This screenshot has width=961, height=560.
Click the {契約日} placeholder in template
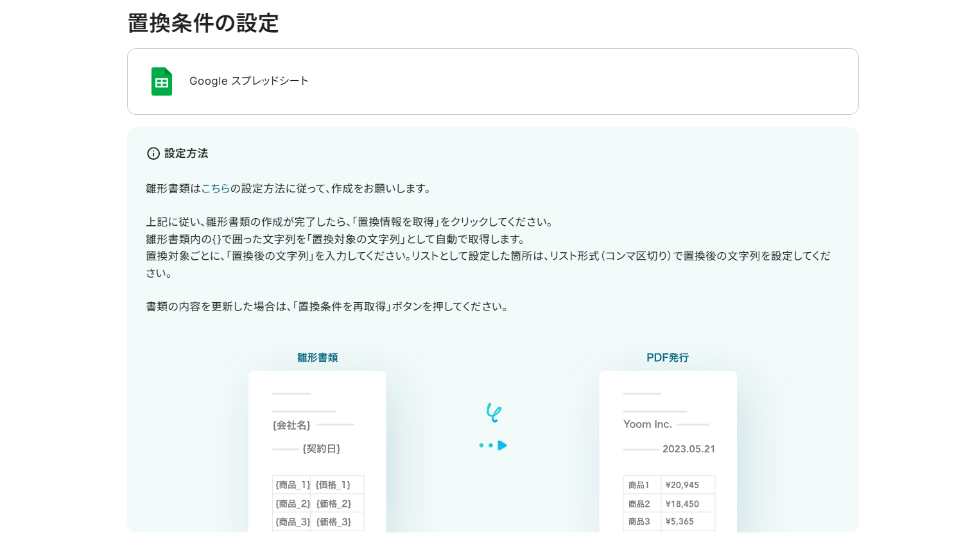click(x=322, y=449)
